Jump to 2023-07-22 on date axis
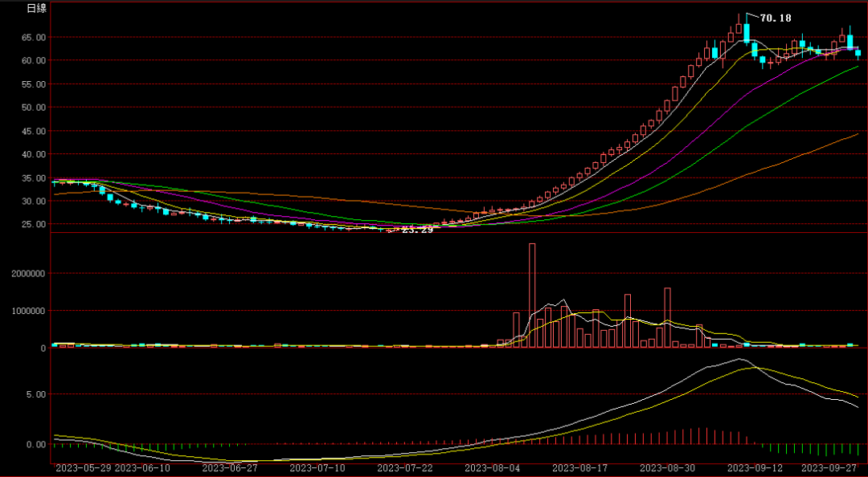The height and width of the screenshot is (477, 868). [x=405, y=467]
